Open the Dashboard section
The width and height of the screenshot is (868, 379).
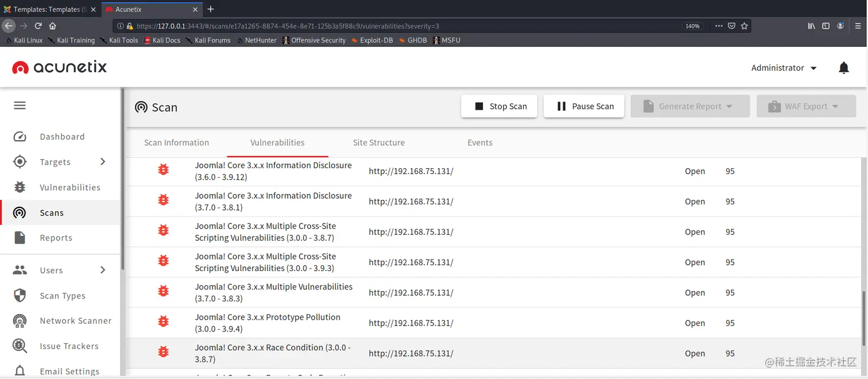point(62,137)
